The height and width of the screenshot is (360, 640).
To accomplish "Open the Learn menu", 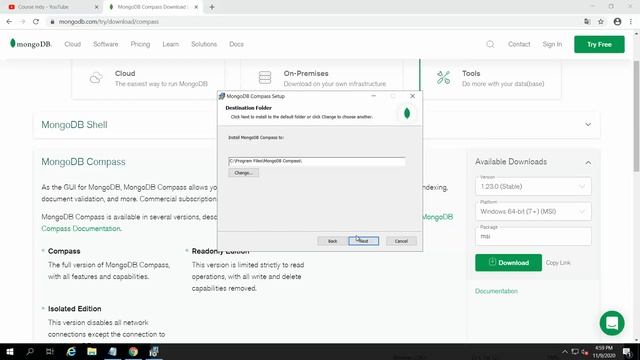I will (171, 44).
